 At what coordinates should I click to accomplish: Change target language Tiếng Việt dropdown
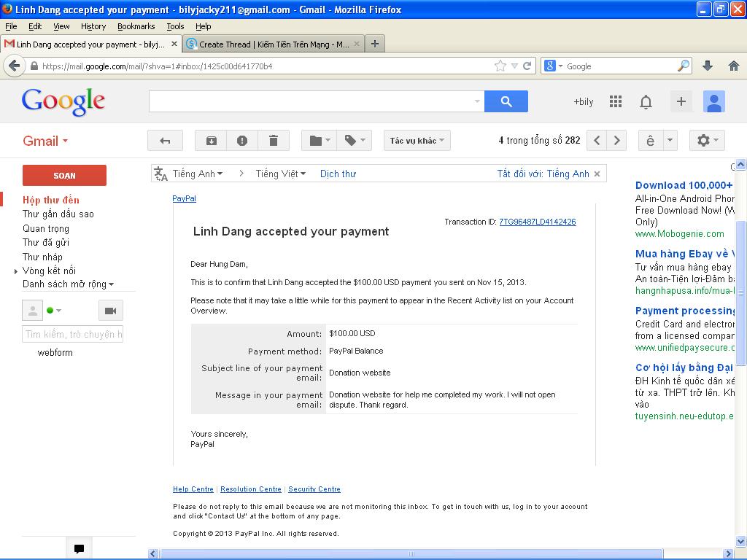point(281,174)
